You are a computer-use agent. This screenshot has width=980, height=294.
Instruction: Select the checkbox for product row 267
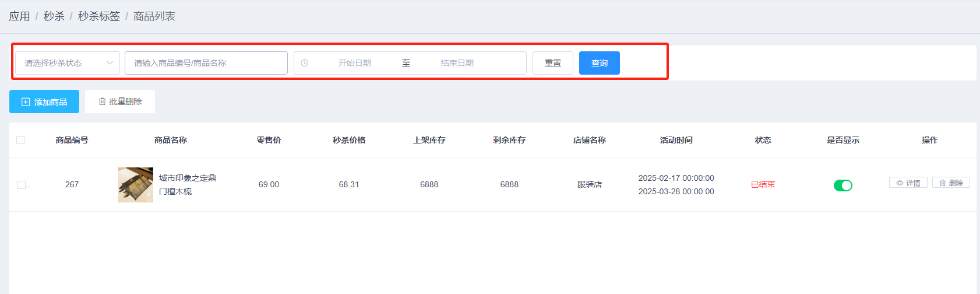coord(22,185)
